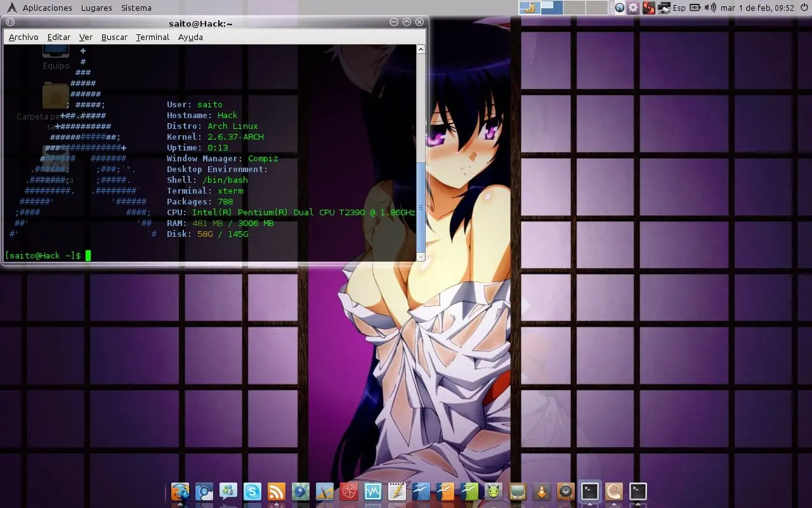Open the nautilus shell icon in dock

tap(614, 491)
